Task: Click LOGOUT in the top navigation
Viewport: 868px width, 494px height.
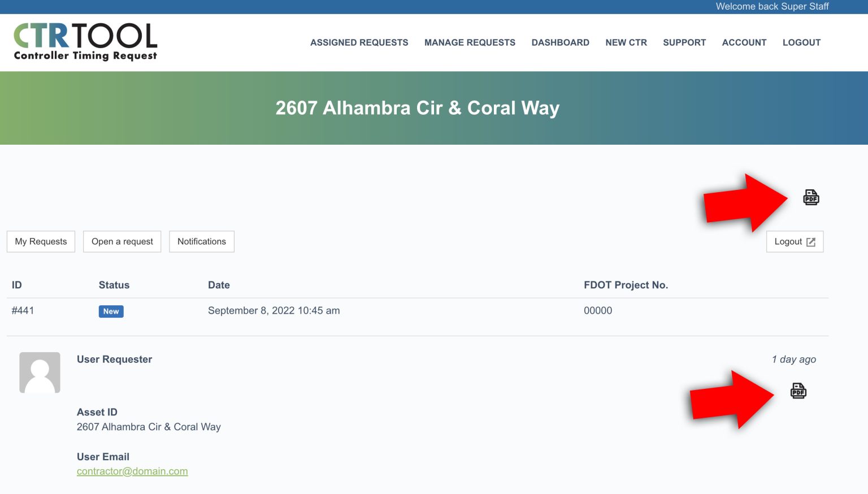Action: pyautogui.click(x=801, y=42)
